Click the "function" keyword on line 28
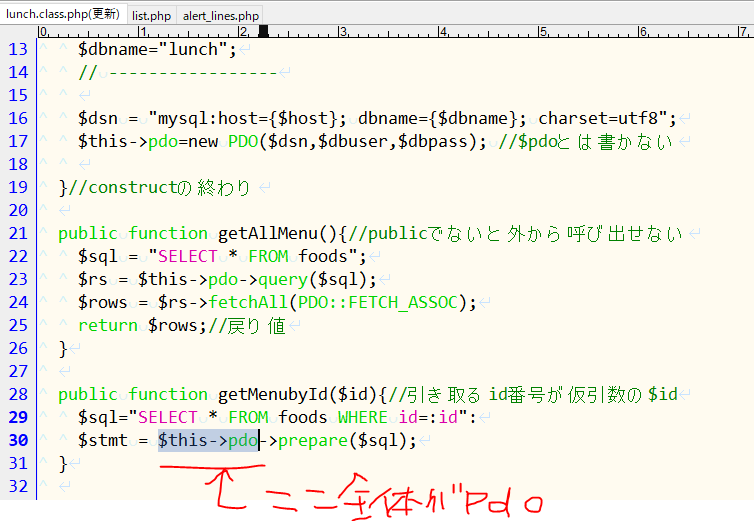Viewport: 754px width, 521px height. (168, 394)
